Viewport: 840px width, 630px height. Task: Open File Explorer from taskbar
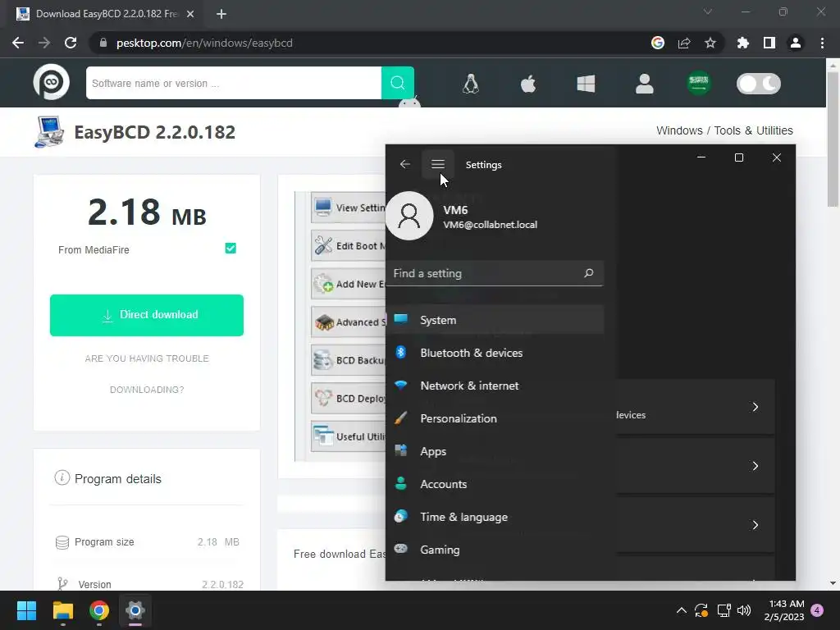(x=63, y=610)
